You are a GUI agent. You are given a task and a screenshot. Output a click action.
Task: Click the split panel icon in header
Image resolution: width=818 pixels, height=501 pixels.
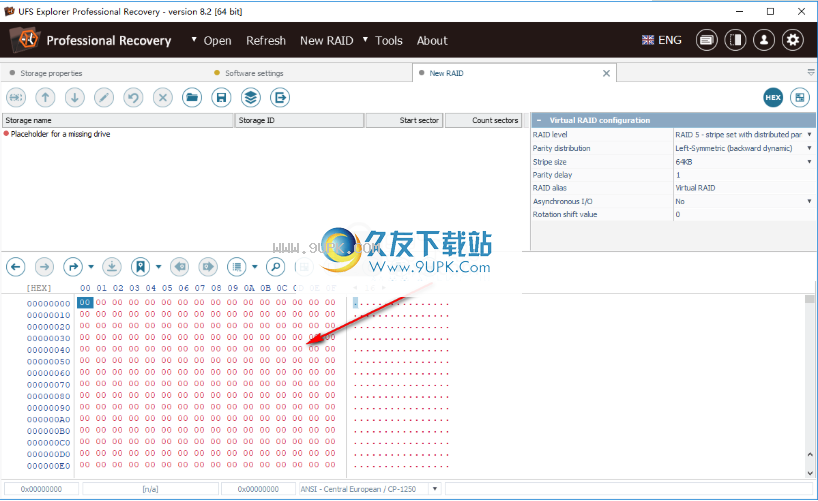click(x=735, y=40)
